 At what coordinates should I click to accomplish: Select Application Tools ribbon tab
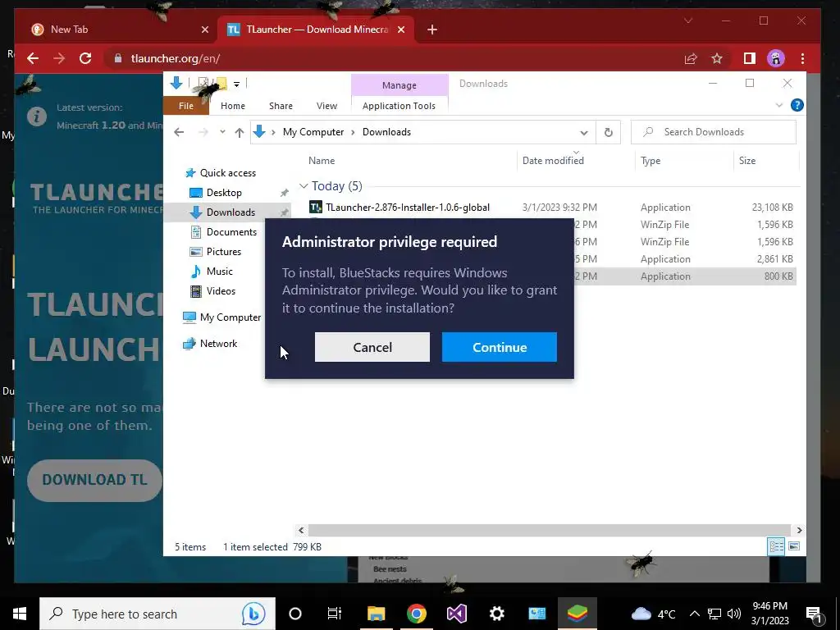click(x=399, y=106)
